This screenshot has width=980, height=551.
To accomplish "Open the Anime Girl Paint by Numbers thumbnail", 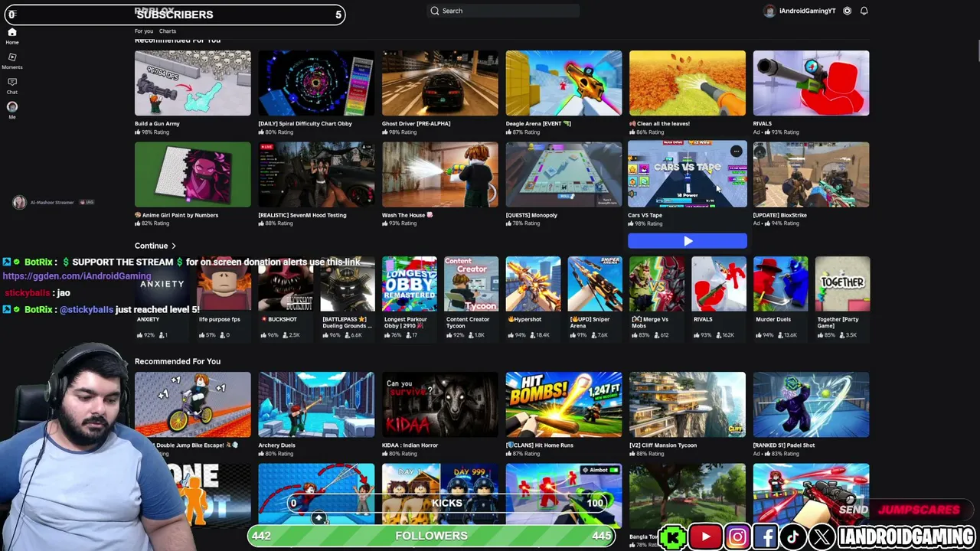I will click(x=193, y=174).
